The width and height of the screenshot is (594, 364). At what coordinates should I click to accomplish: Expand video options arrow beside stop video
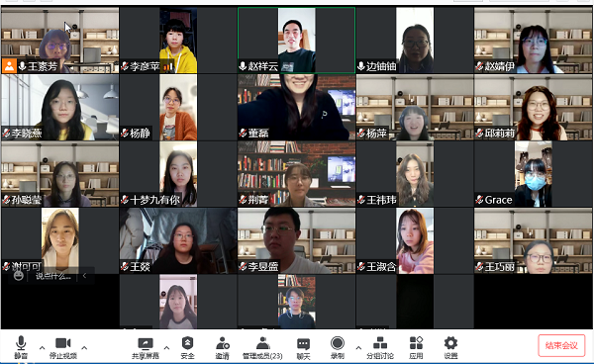(x=84, y=347)
